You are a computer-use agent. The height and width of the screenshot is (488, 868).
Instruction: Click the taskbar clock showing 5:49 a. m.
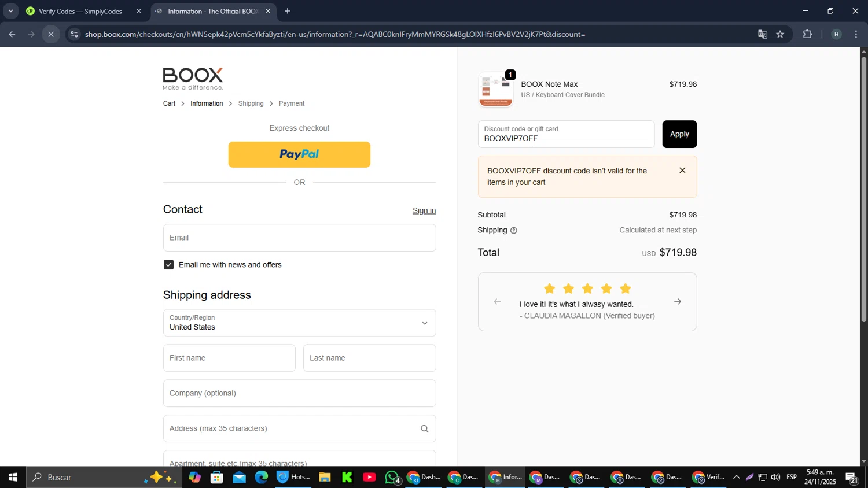(820, 477)
